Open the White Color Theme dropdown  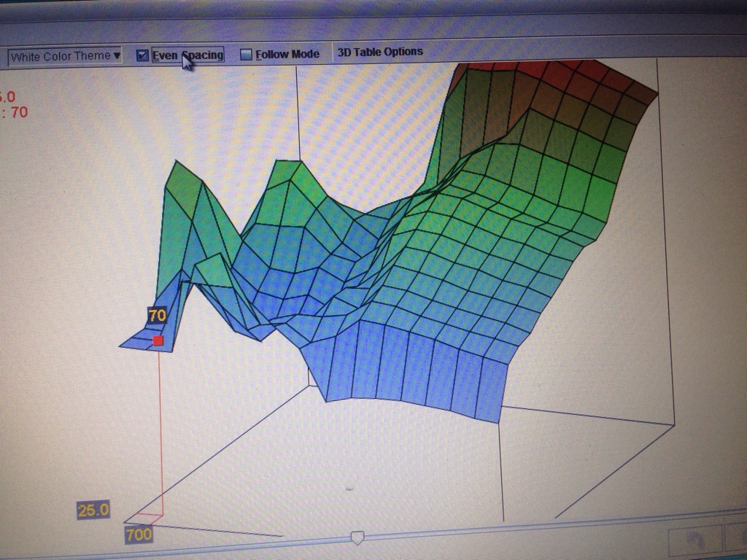point(65,57)
